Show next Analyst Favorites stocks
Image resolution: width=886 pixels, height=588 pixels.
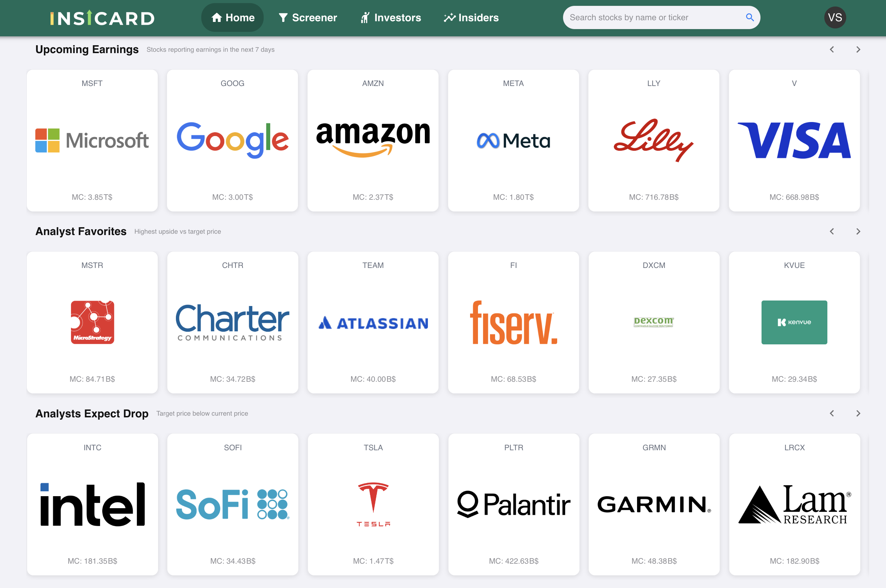point(858,231)
